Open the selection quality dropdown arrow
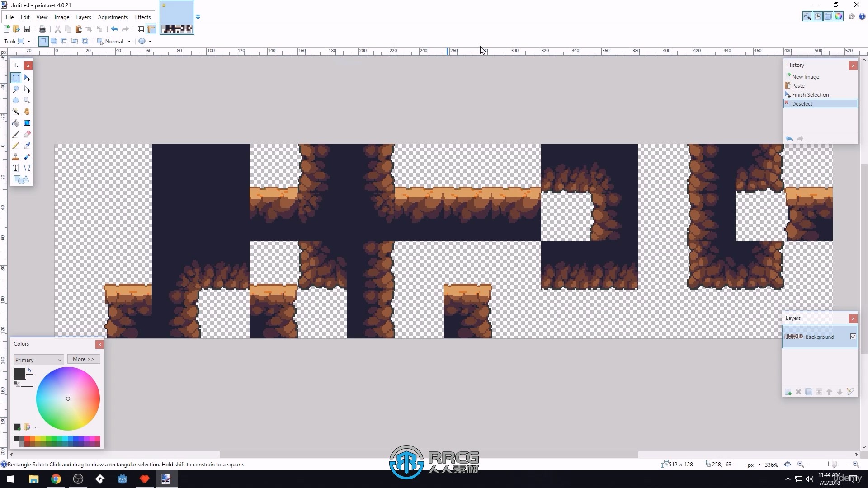The width and height of the screenshot is (868, 488). (150, 41)
